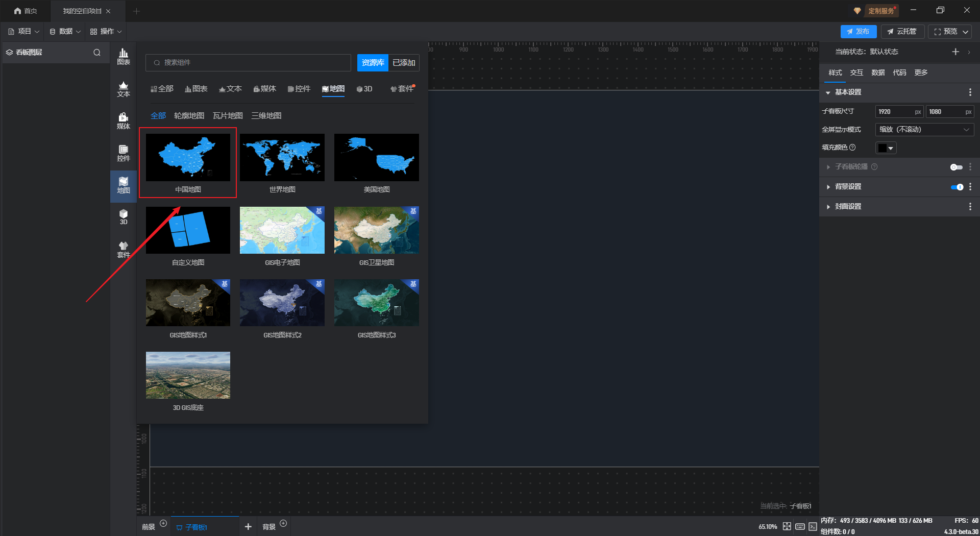The height and width of the screenshot is (536, 980).
Task: Add a new sub-board with plus icon
Action: (x=248, y=526)
